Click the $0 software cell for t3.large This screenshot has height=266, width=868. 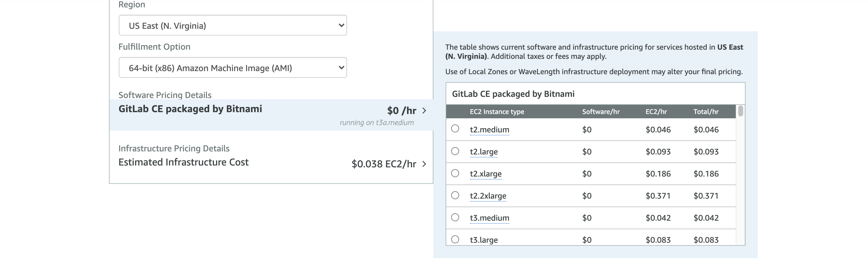(x=587, y=240)
